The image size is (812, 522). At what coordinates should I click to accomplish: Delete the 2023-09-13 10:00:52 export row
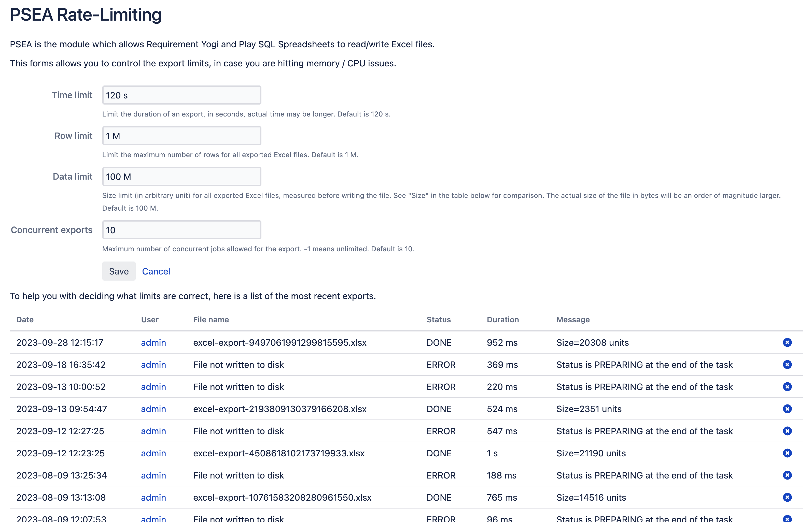pos(787,387)
